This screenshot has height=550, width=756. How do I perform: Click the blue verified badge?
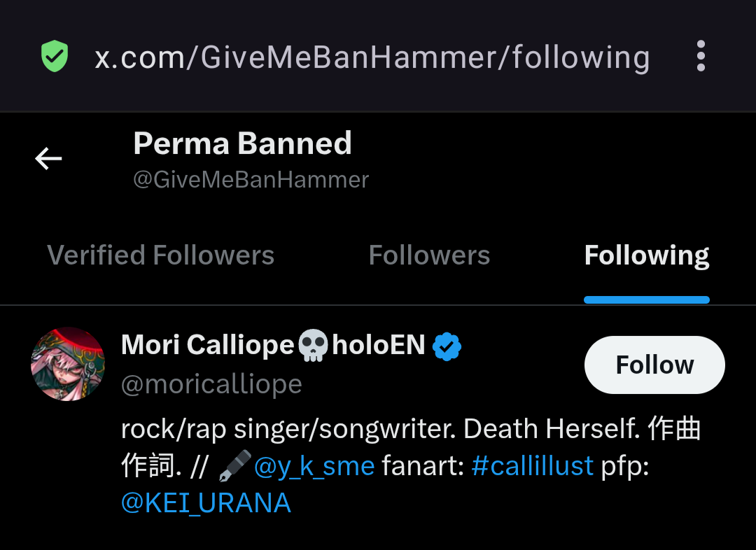pos(447,346)
